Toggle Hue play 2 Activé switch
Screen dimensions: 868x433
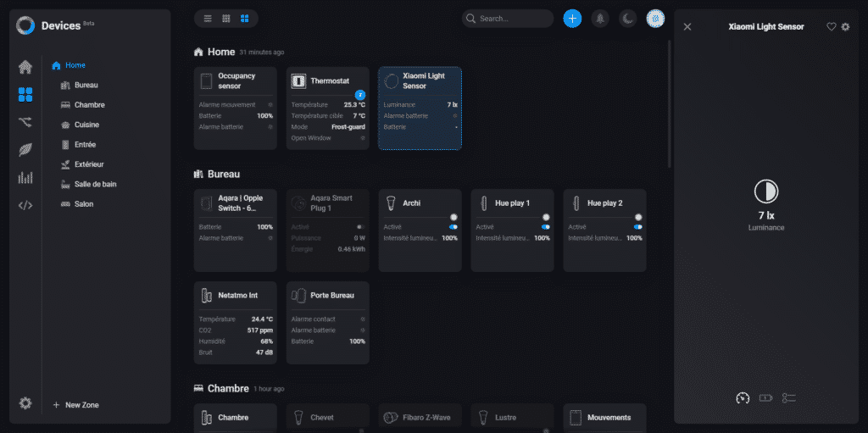point(638,227)
